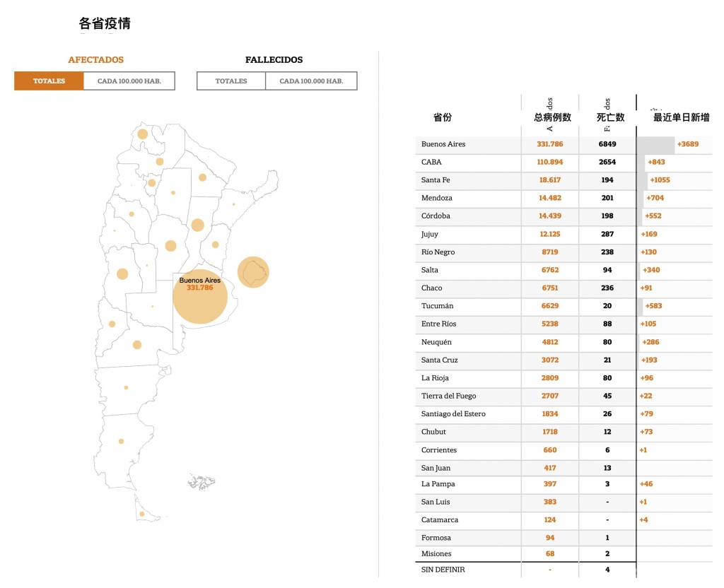The height and width of the screenshot is (588, 724).
Task: Click the large Buenos Aires bubble on map
Action: (x=200, y=297)
